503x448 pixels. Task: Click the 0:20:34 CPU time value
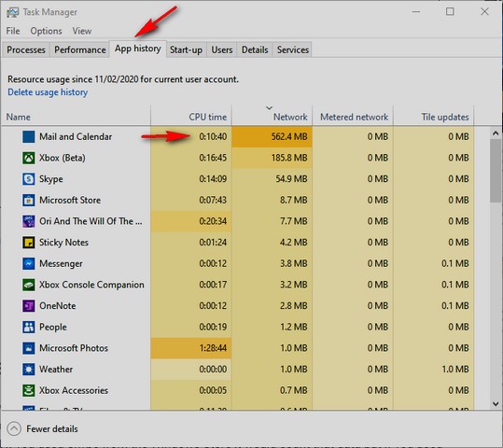213,221
